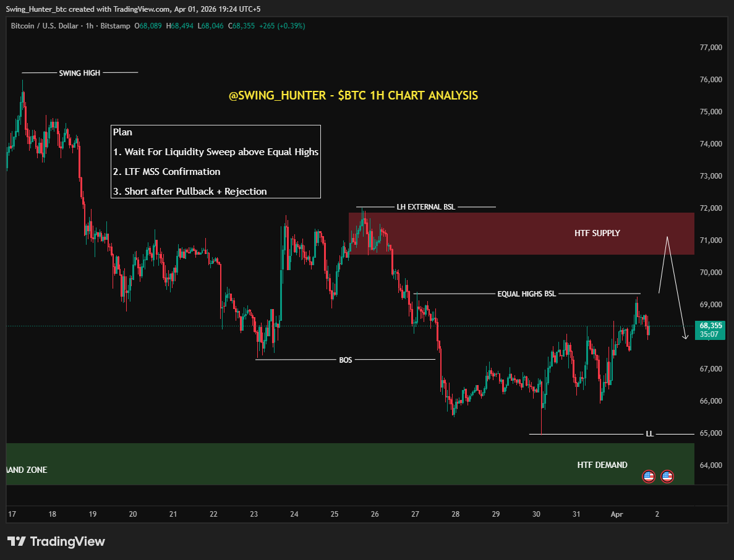Click the LL label near the swing low
This screenshot has height=560, width=734.
point(649,433)
